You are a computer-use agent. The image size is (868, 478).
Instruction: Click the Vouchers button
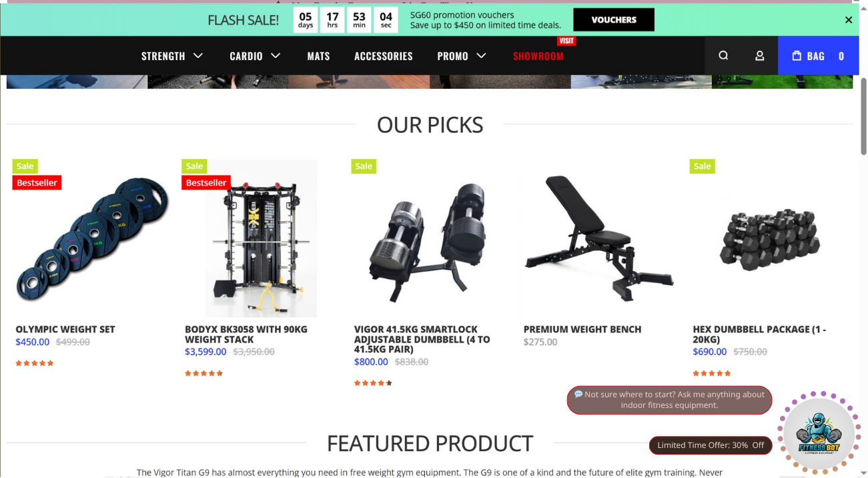point(614,20)
